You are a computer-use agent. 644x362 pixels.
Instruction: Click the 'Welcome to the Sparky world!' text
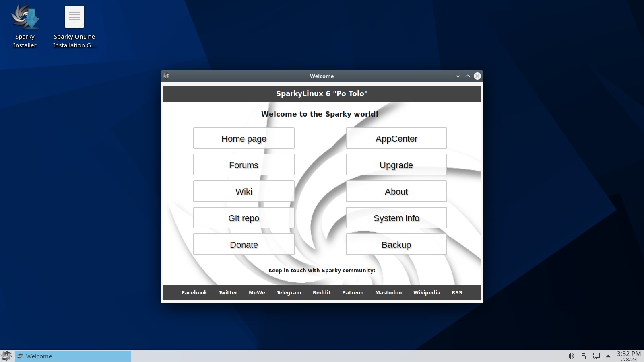point(320,114)
